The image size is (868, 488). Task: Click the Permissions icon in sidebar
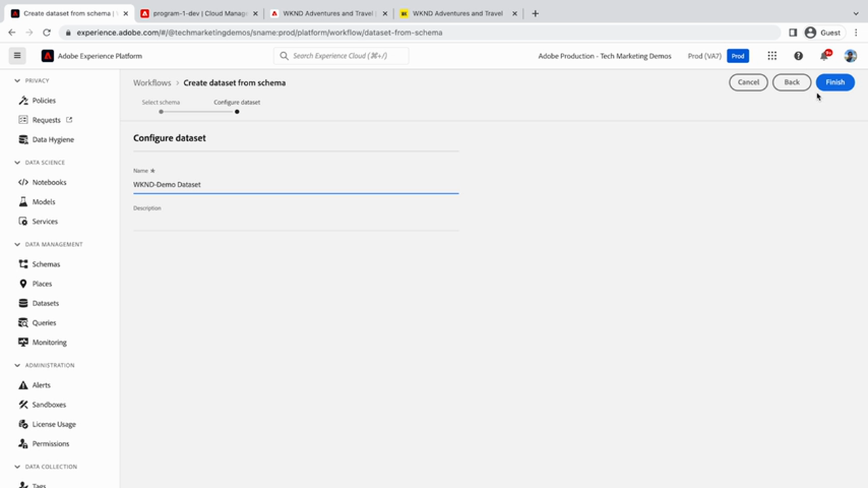[x=23, y=444]
